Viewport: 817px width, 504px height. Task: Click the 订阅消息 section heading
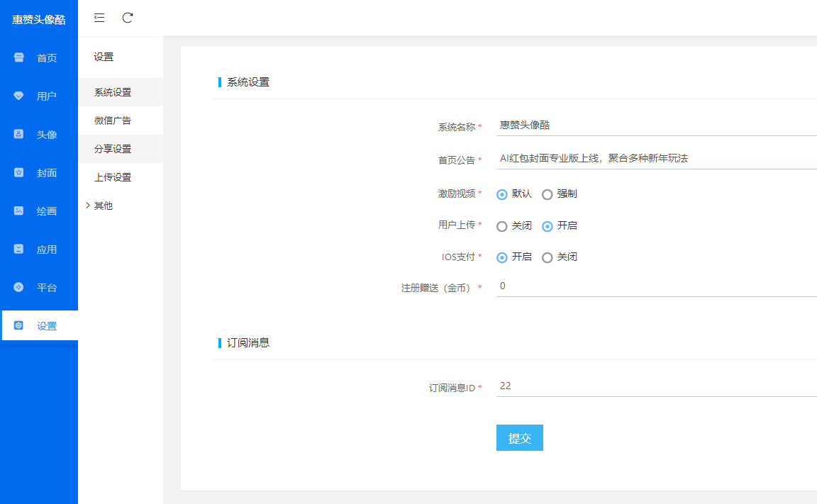click(x=248, y=342)
